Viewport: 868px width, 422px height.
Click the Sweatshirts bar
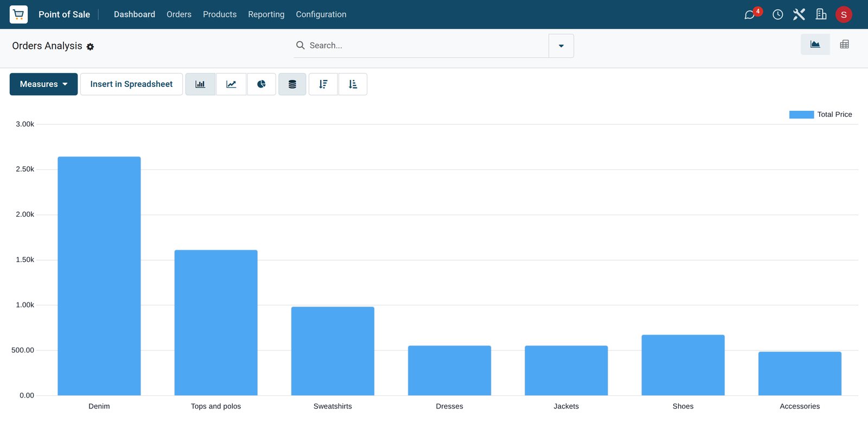(333, 351)
